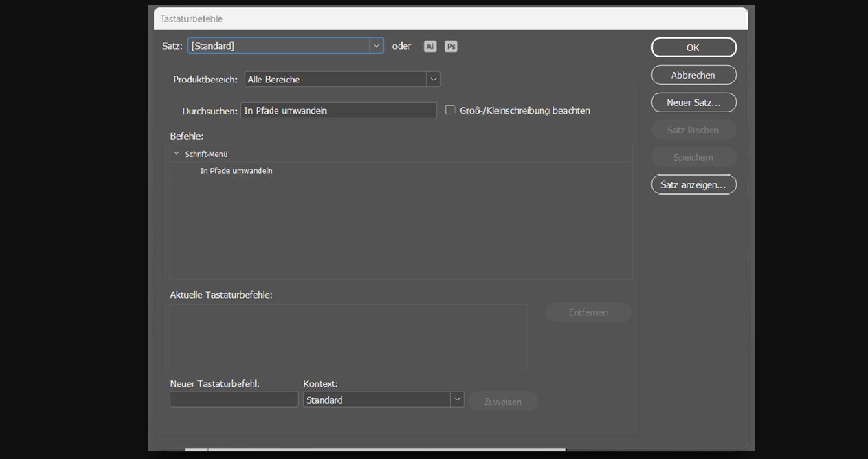The width and height of the screenshot is (868, 459).
Task: Click the Entfernen button
Action: (x=589, y=313)
